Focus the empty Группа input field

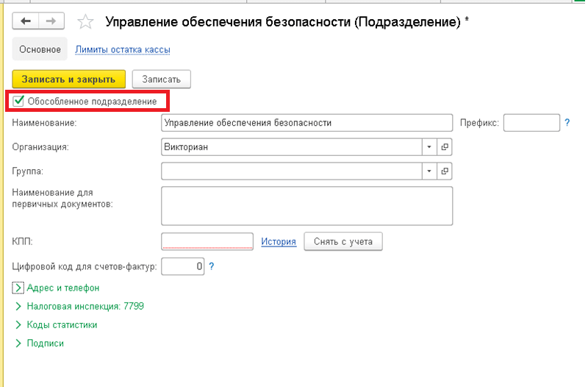[x=292, y=171]
